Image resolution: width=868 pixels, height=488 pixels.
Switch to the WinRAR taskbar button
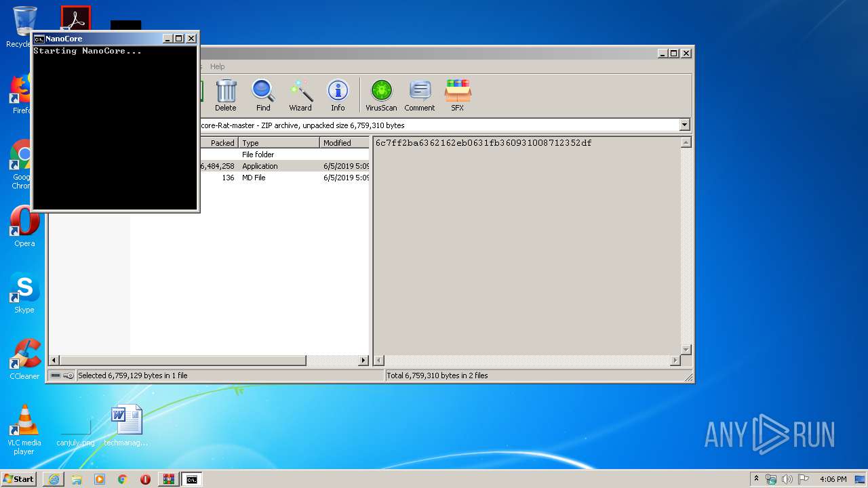[x=168, y=479]
